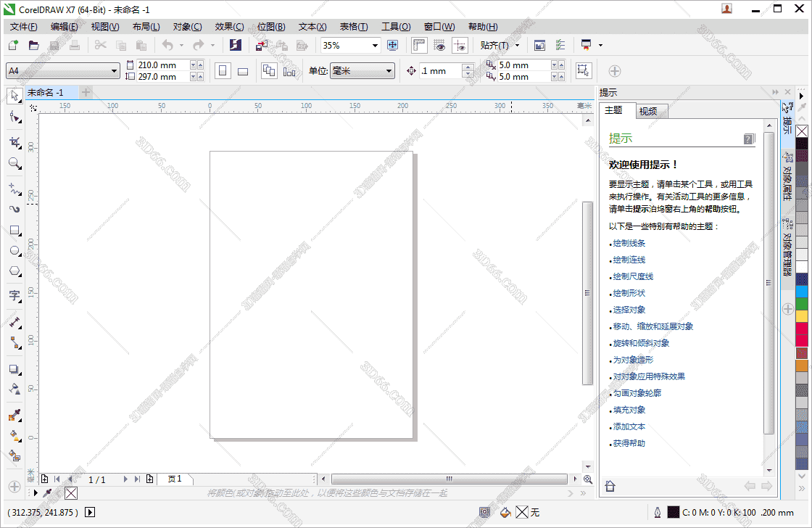Open the units dropdown showing 毫米
Viewport: 812px width, 528px height.
[x=362, y=70]
